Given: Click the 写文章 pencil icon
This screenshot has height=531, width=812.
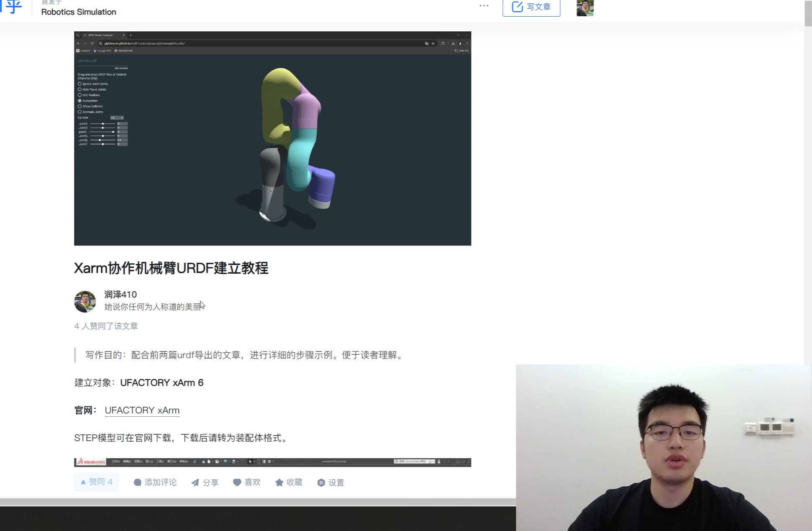Looking at the screenshot, I should [517, 7].
